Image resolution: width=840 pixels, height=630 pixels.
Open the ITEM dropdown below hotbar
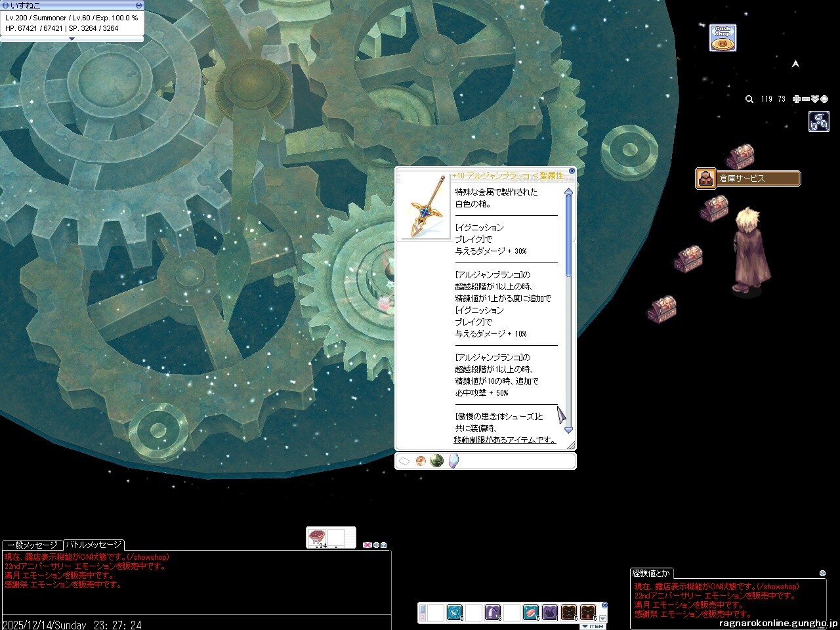(x=593, y=626)
